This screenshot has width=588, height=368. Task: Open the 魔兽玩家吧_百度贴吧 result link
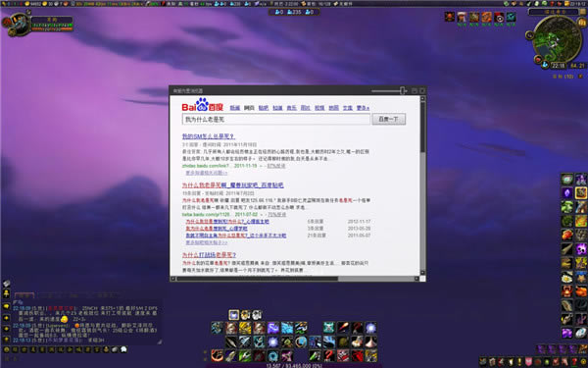click(233, 185)
